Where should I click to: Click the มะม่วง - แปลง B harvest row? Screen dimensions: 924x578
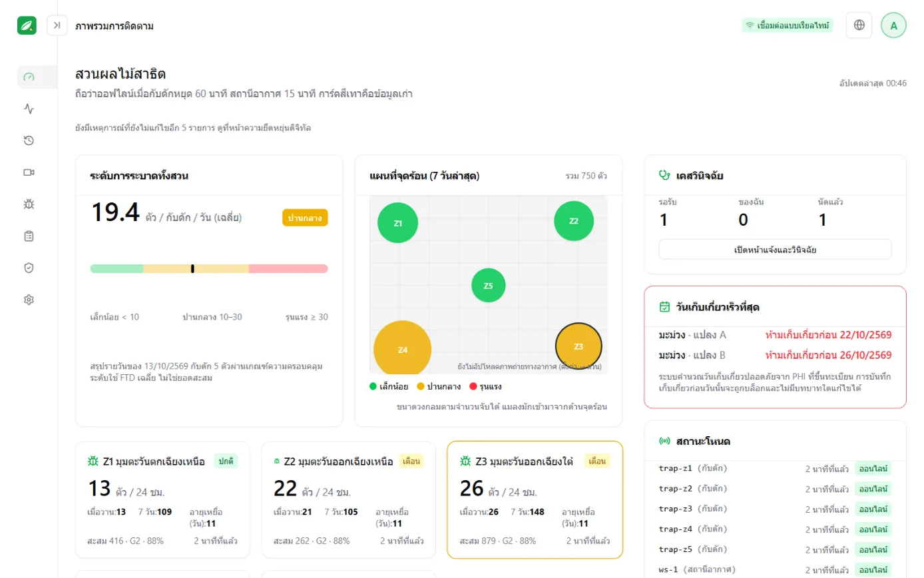pos(775,355)
